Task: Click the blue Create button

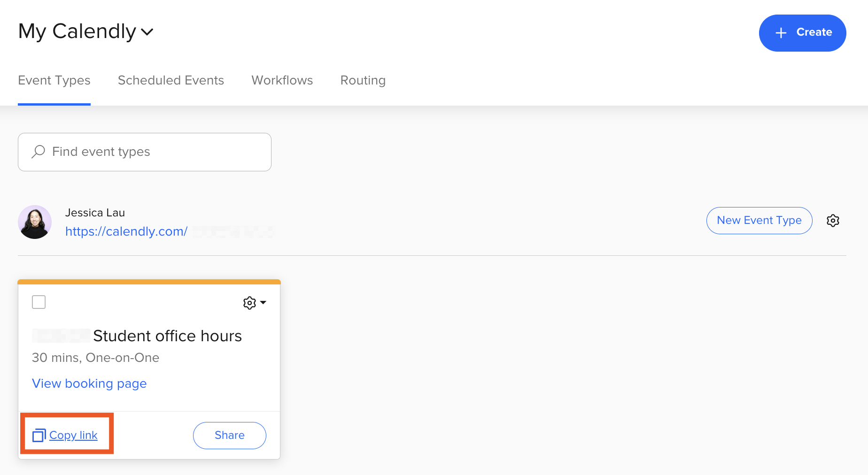Action: [802, 33]
